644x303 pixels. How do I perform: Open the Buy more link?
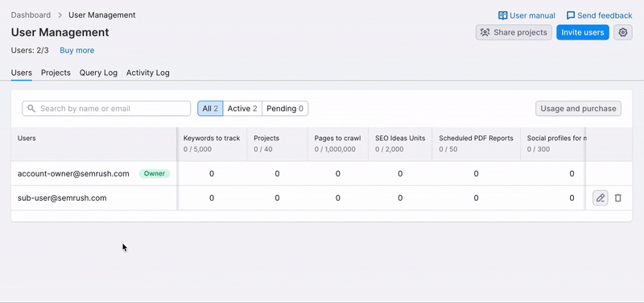(76, 50)
